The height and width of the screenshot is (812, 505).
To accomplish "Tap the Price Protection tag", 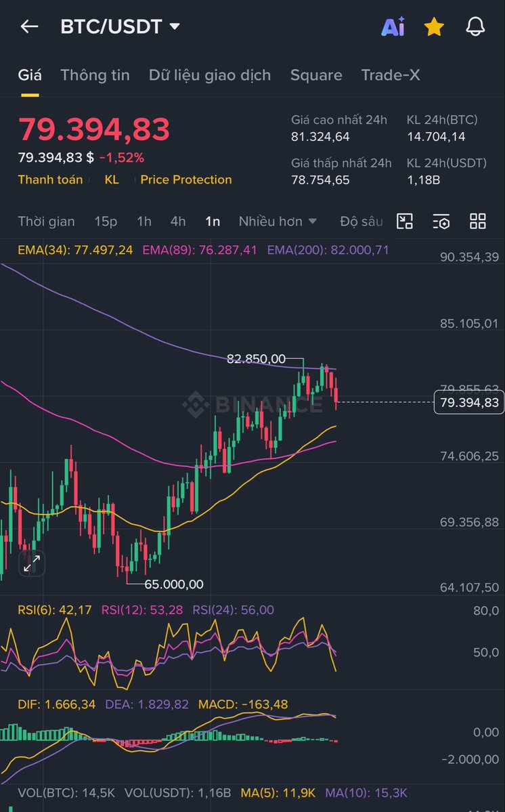I will (x=185, y=179).
